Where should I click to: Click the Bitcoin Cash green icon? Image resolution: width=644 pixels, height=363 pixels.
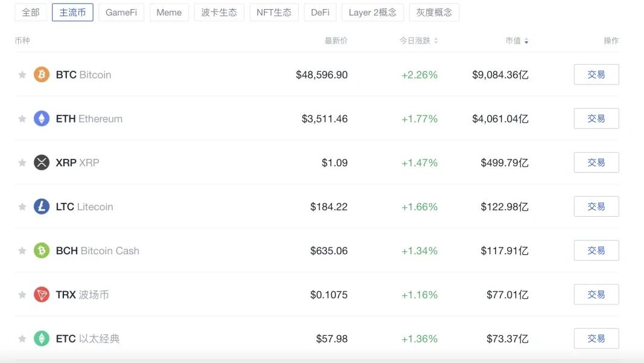coord(42,251)
